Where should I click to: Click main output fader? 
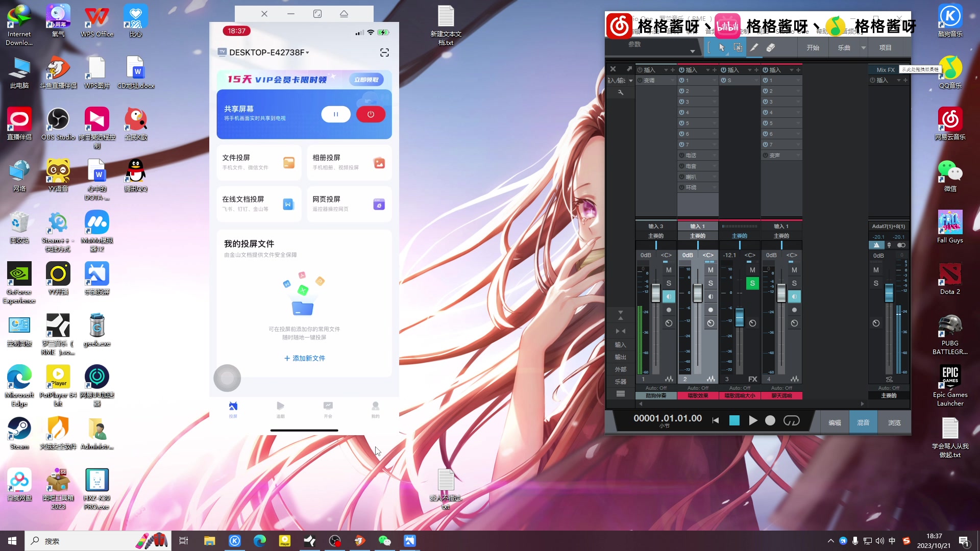click(x=889, y=293)
